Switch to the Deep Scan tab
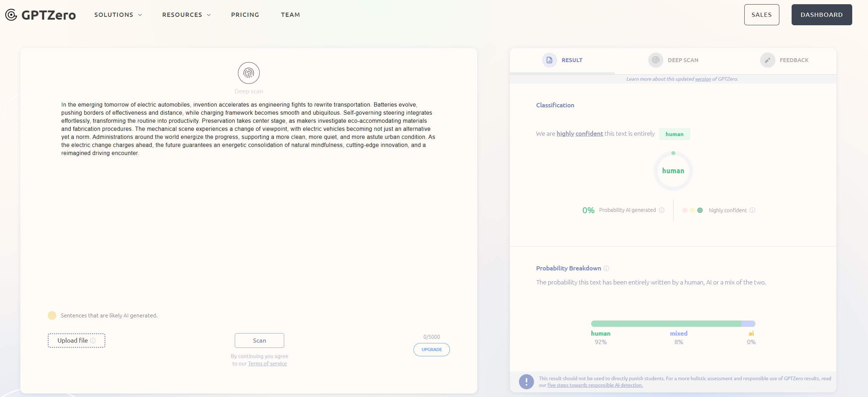The height and width of the screenshot is (397, 868). 673,60
